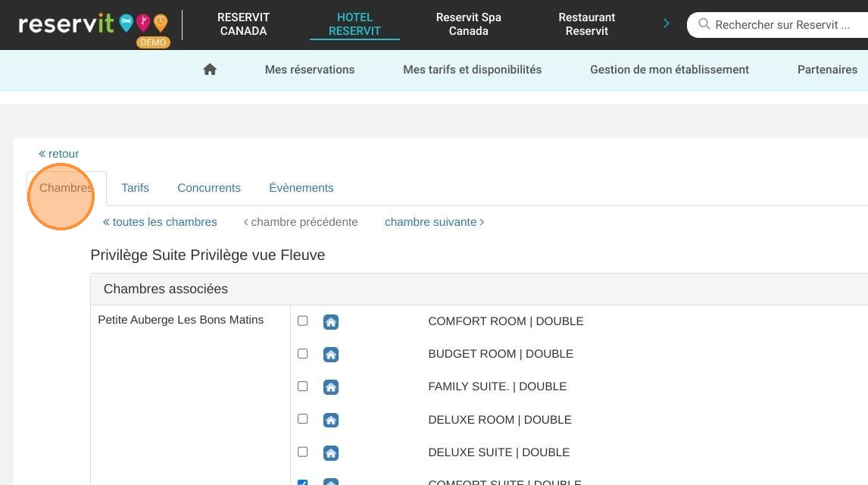Image resolution: width=868 pixels, height=485 pixels.
Task: Open the Mes tarifs et disponibilités menu
Action: pyautogui.click(x=472, y=70)
